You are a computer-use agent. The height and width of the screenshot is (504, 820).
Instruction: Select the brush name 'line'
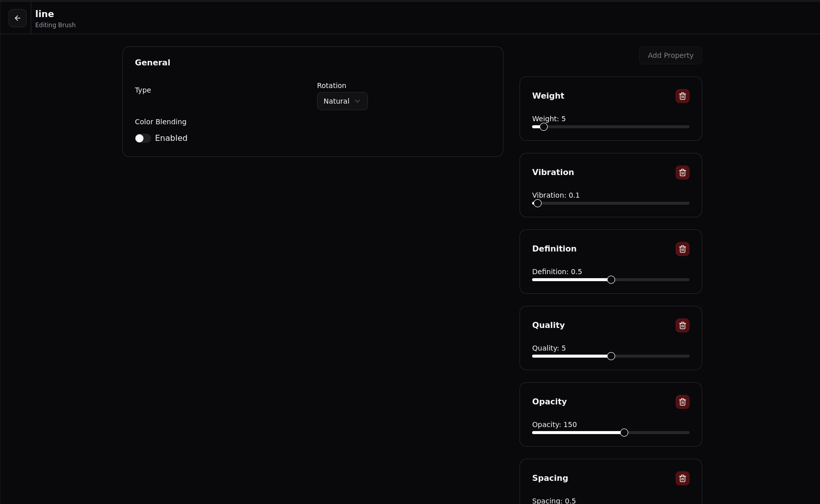point(45,14)
